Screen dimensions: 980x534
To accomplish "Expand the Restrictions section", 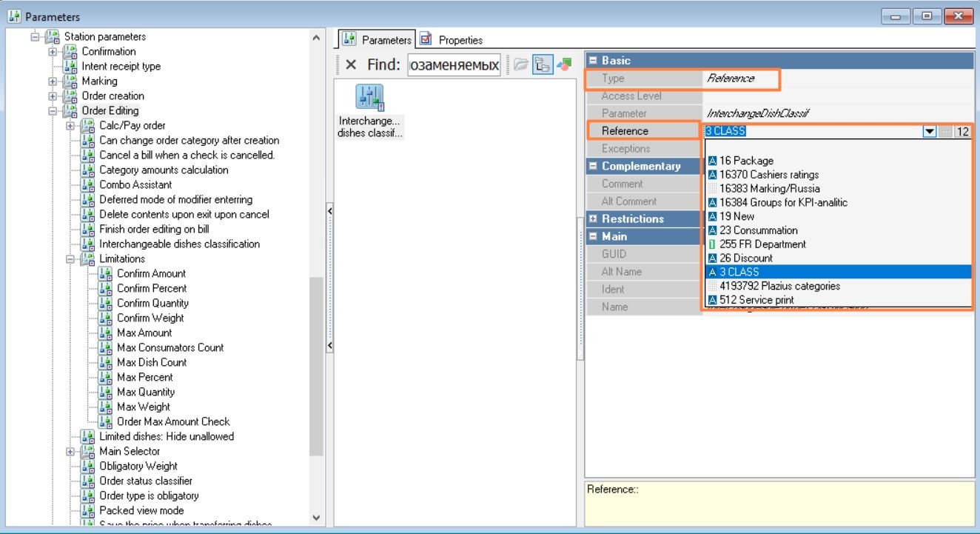I will click(x=593, y=219).
